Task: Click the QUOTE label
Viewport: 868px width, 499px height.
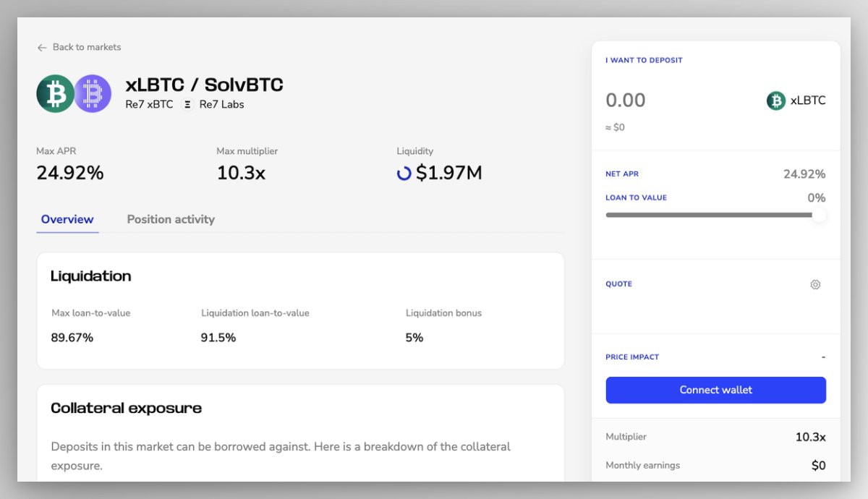Action: coord(618,284)
